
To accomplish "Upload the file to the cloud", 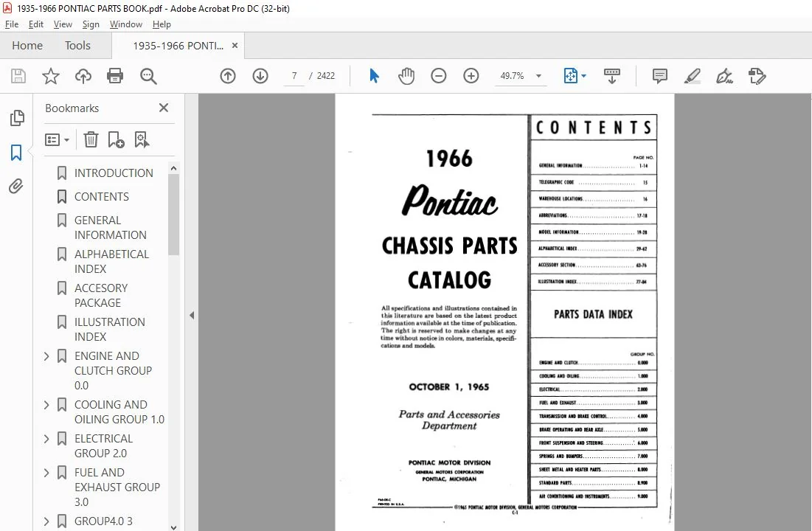I will (x=83, y=76).
